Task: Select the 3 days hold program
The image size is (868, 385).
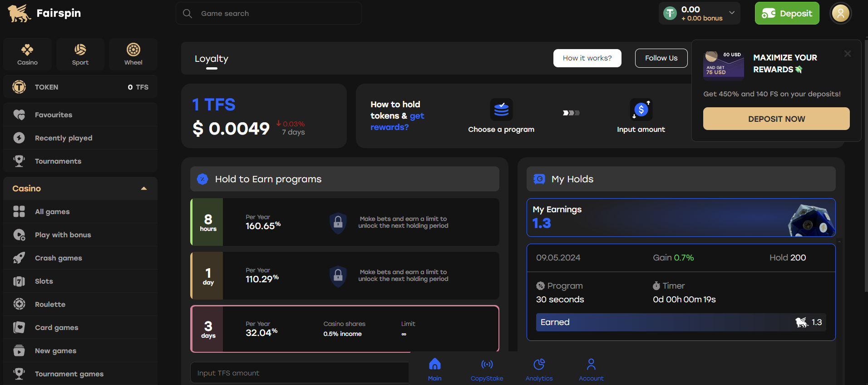Action: (x=345, y=329)
